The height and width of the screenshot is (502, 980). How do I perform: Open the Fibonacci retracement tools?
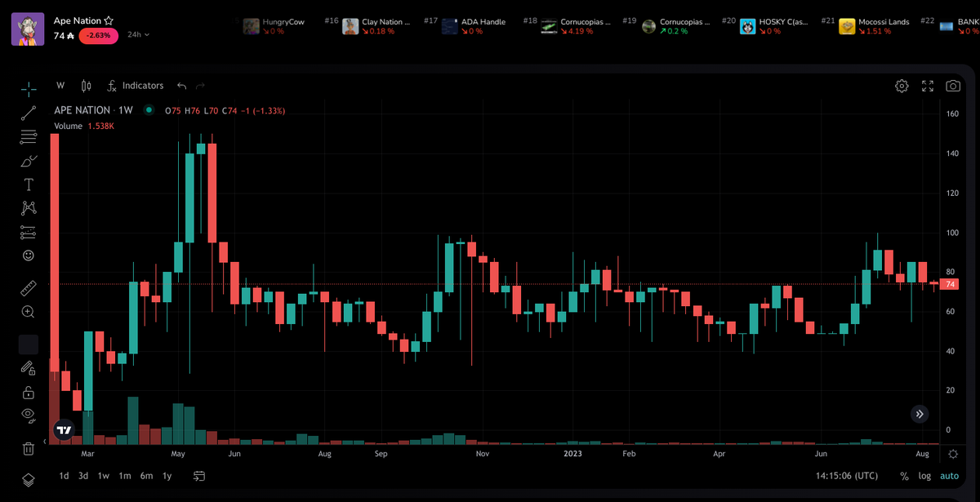29,136
